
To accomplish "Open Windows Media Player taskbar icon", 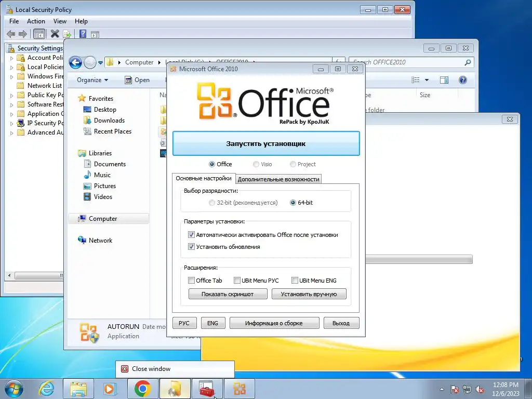I will [110, 389].
